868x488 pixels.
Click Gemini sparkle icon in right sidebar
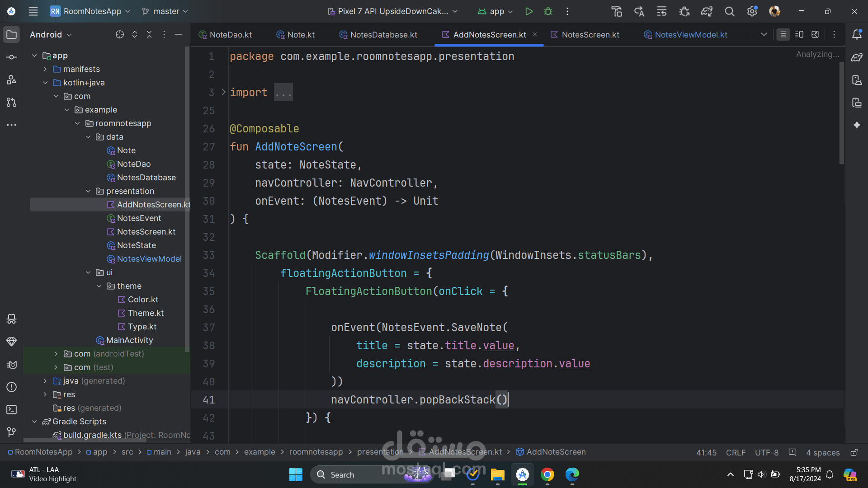click(857, 125)
